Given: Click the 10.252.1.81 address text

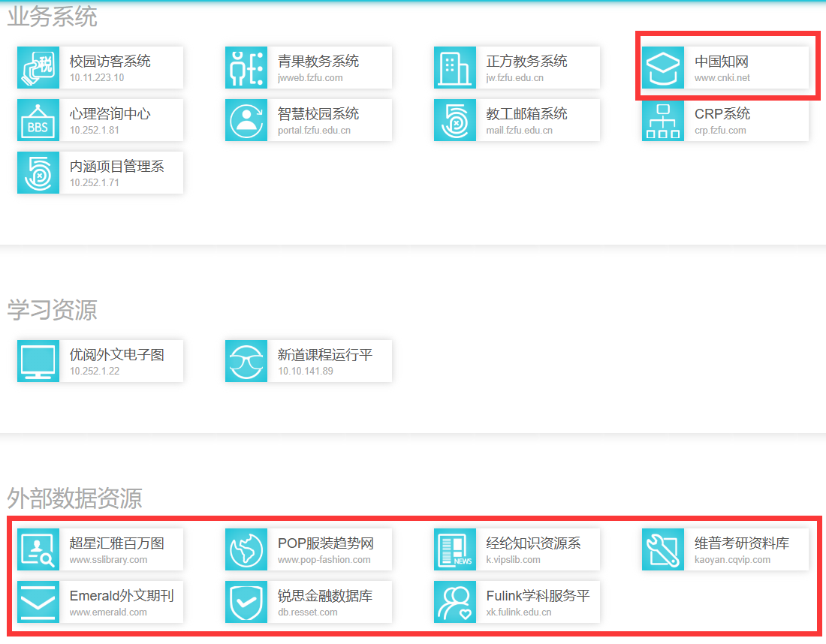Looking at the screenshot, I should (95, 131).
